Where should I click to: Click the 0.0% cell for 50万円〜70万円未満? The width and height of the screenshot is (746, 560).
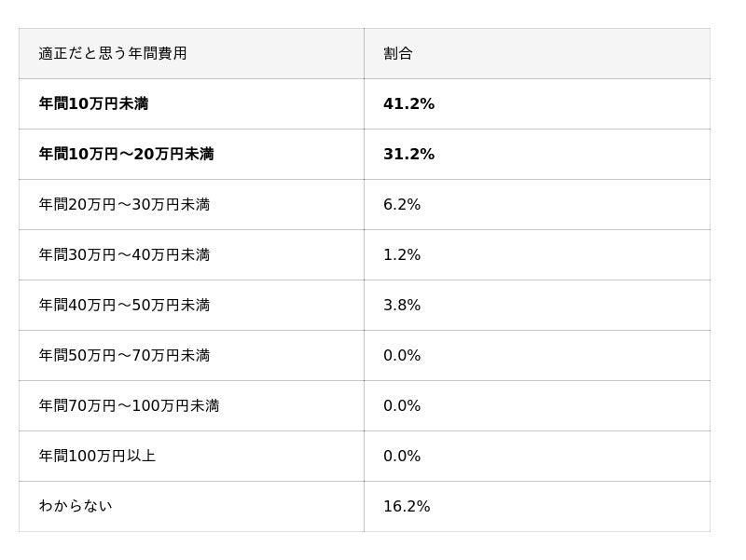402,356
